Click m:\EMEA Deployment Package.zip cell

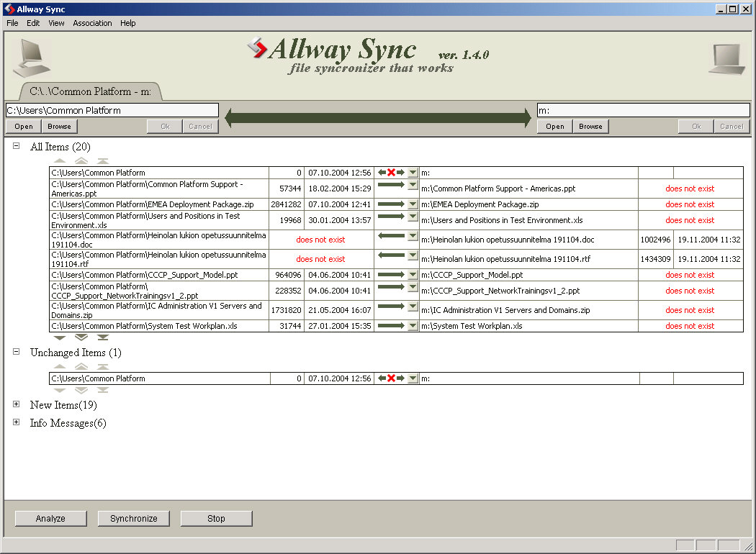click(528, 204)
